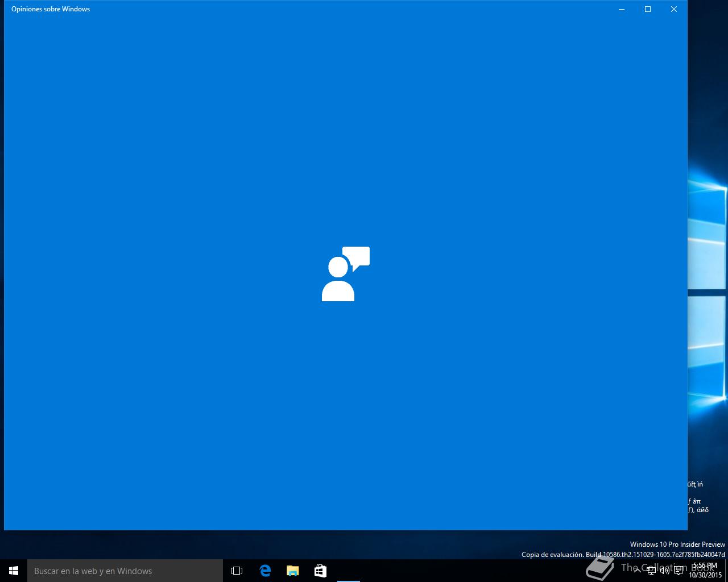728x582 pixels.
Task: Open File Explorer from the taskbar
Action: coord(292,571)
